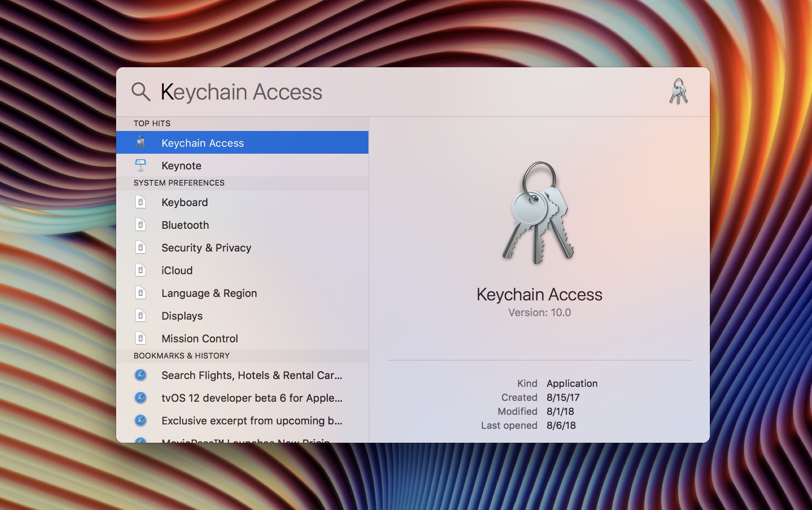
Task: Open Security & Privacy preferences
Action: pyautogui.click(x=206, y=248)
